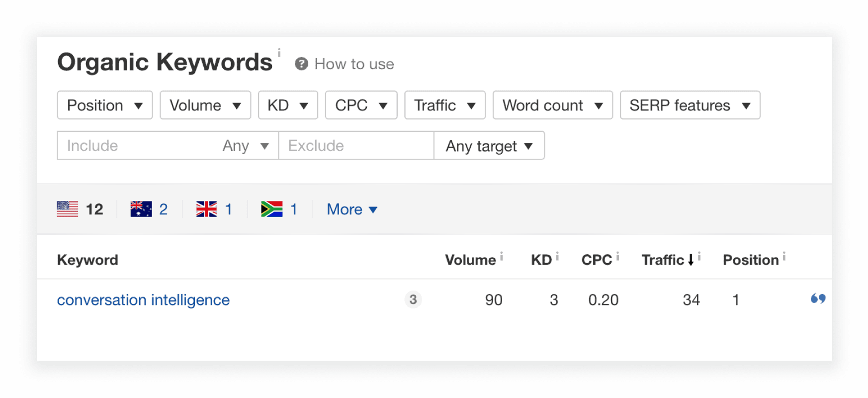
Task: Click the badge showing 3 beside keyword
Action: 413,299
